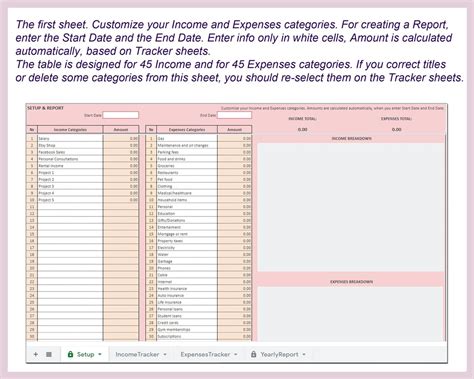The image size is (474, 379).
Task: Select the Rental Income category cell
Action: tap(70, 166)
